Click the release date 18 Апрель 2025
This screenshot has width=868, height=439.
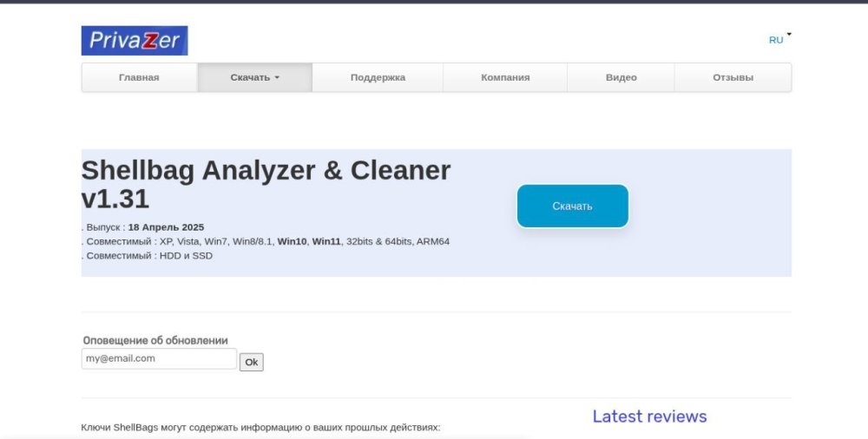[x=166, y=227]
